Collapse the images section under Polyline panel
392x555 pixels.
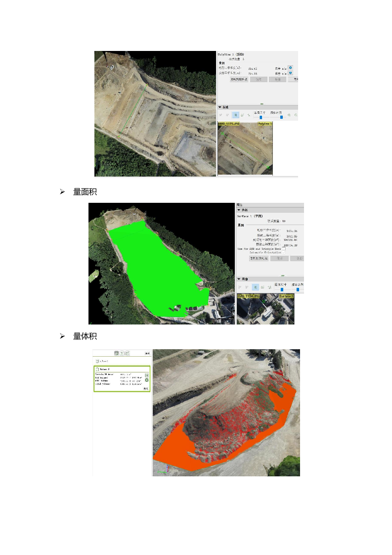tap(220, 107)
